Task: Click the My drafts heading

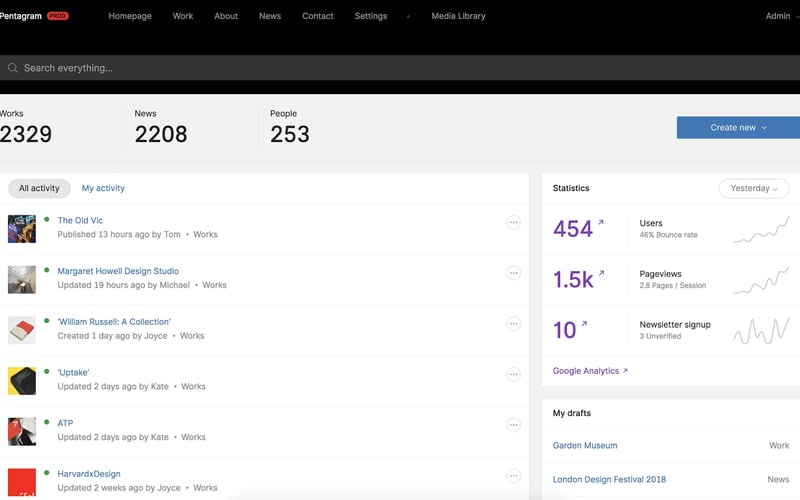Action: tap(571, 413)
